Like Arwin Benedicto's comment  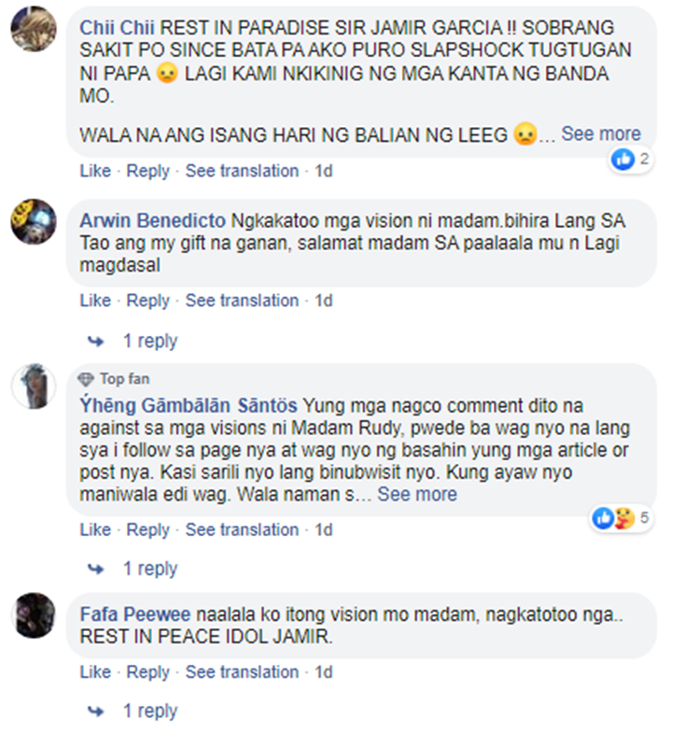[x=95, y=301]
